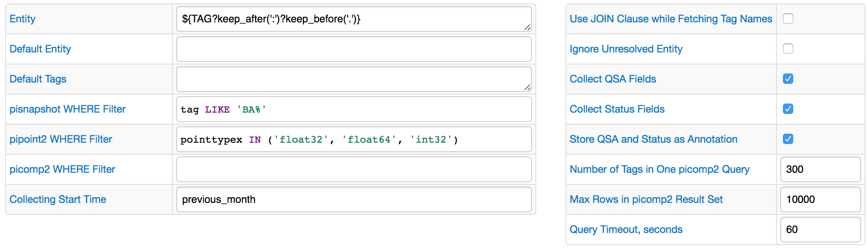Screen dimensions: 868x251
Task: Click the Entity expression text field
Action: pyautogui.click(x=353, y=19)
